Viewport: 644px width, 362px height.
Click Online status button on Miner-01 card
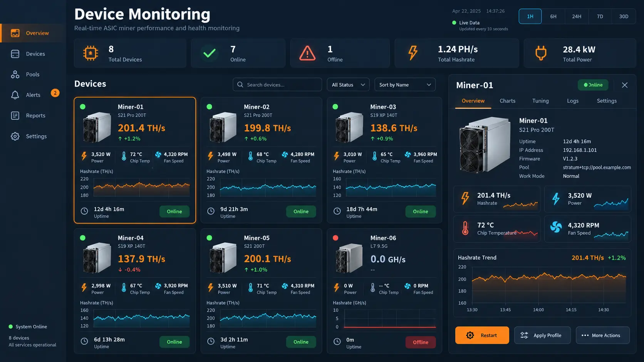tap(174, 212)
